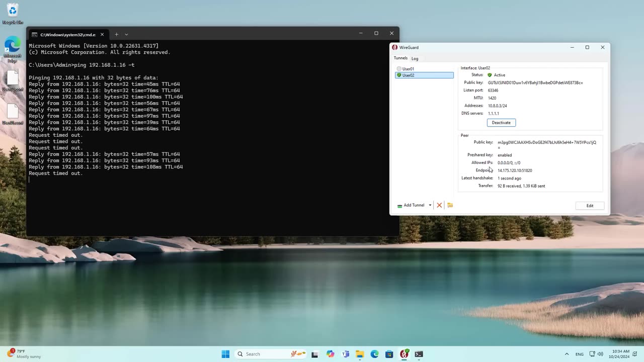Open Microsoft Store from the taskbar
The width and height of the screenshot is (644, 362).
(389, 354)
